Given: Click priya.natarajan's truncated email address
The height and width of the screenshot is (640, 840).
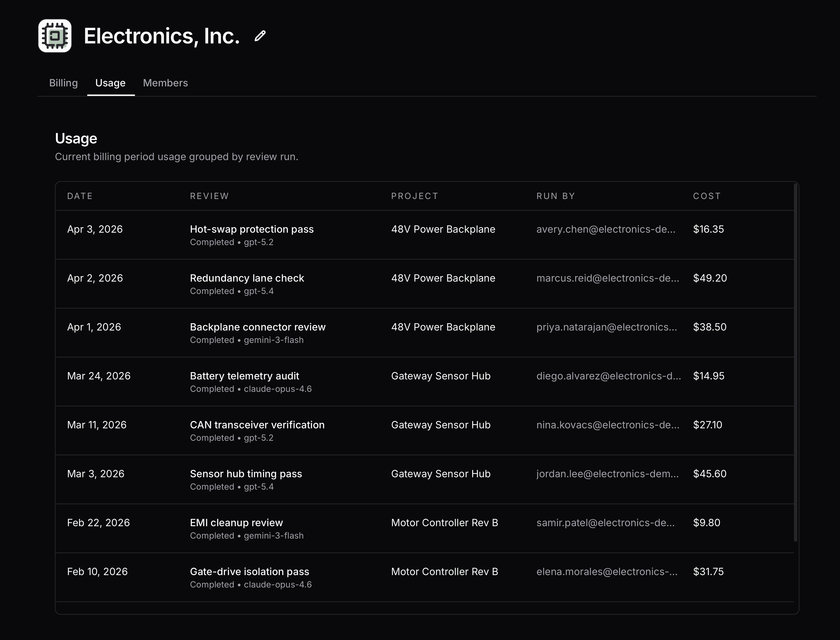Looking at the screenshot, I should pyautogui.click(x=607, y=326).
